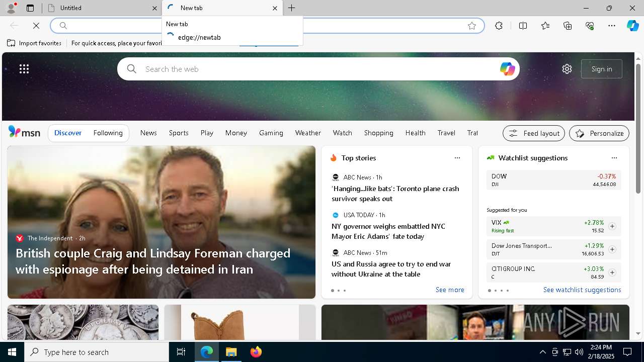Viewport: 644px width, 362px height.
Task: Click the Personalize button
Action: (599, 133)
